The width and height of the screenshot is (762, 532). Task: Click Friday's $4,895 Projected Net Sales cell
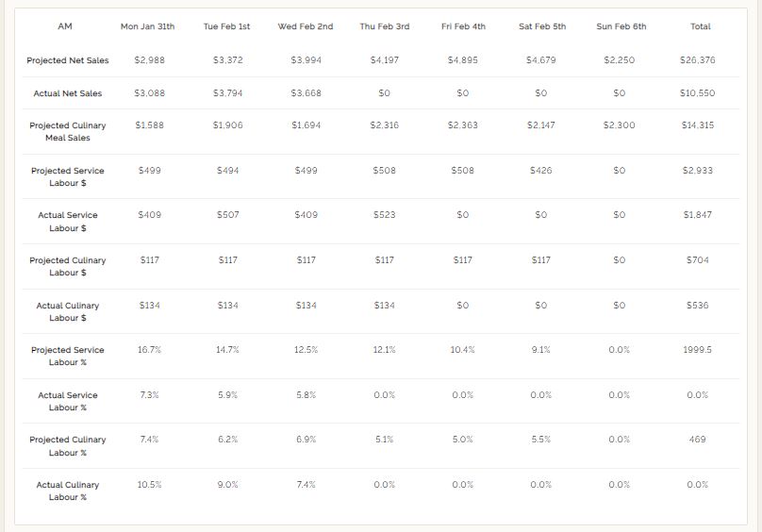(x=463, y=60)
